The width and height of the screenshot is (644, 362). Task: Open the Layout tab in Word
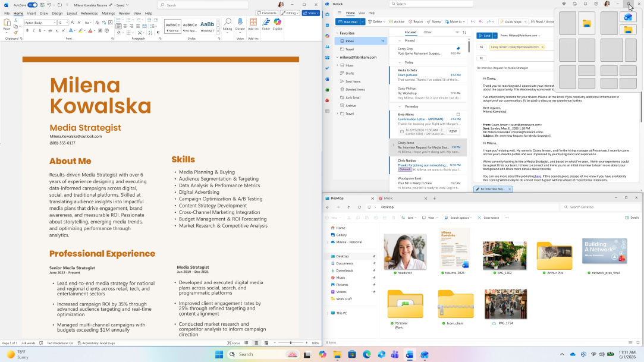pyautogui.click(x=72, y=13)
